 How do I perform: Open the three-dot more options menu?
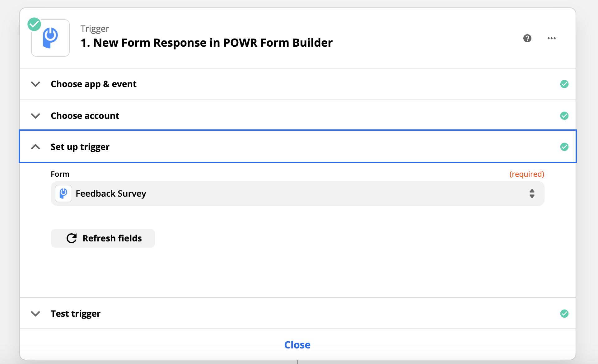pos(551,38)
